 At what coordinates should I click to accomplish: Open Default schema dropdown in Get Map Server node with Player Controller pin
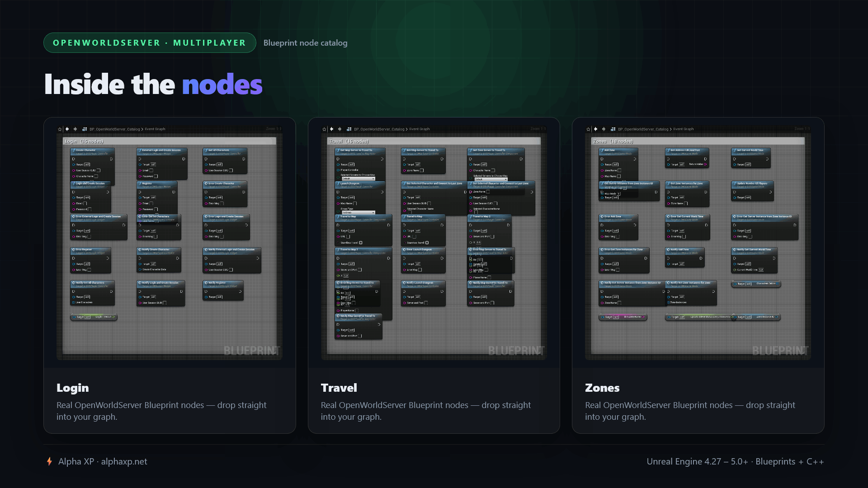(x=358, y=179)
